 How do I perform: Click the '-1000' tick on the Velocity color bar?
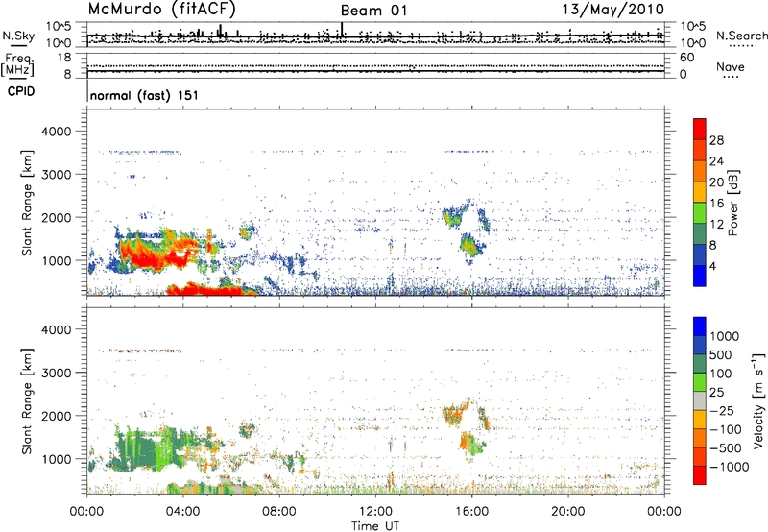[x=730, y=467]
